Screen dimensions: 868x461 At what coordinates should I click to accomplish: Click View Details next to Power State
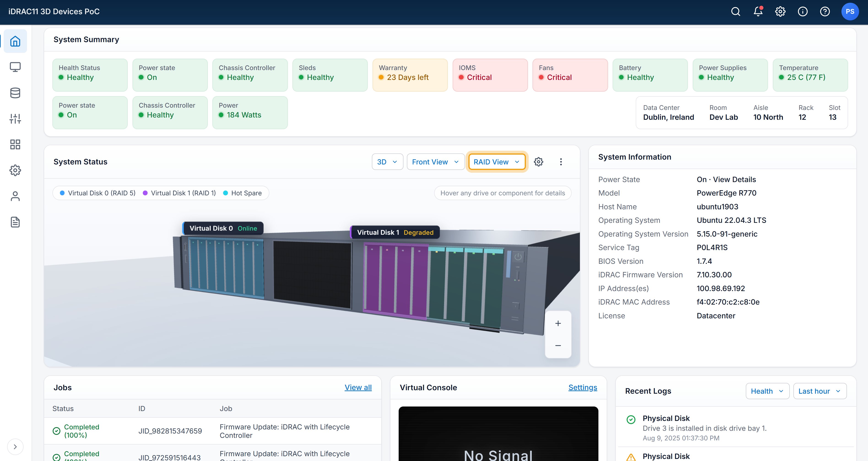[x=734, y=179]
